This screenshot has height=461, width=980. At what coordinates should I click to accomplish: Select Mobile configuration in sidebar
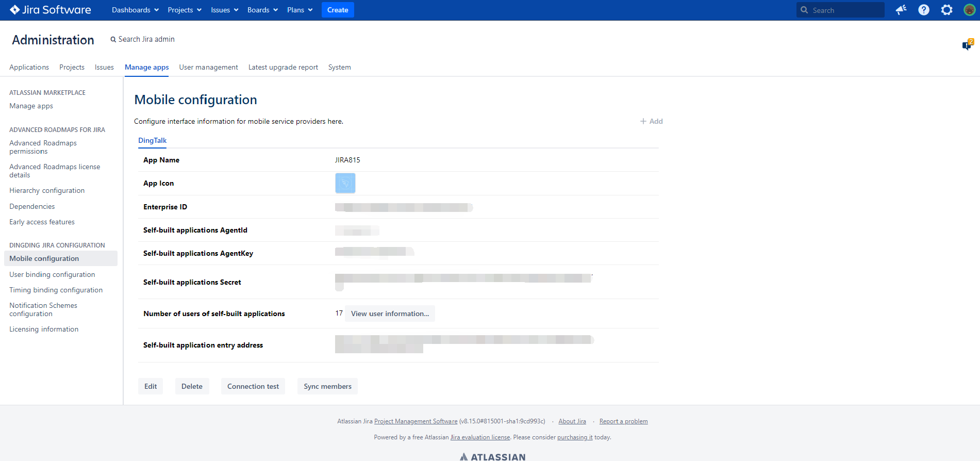point(61,258)
